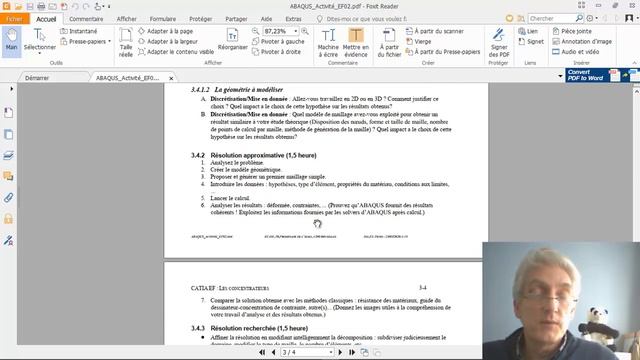Open the Bookmarks side panel
Screen dimensions: 640x360
pos(8,113)
